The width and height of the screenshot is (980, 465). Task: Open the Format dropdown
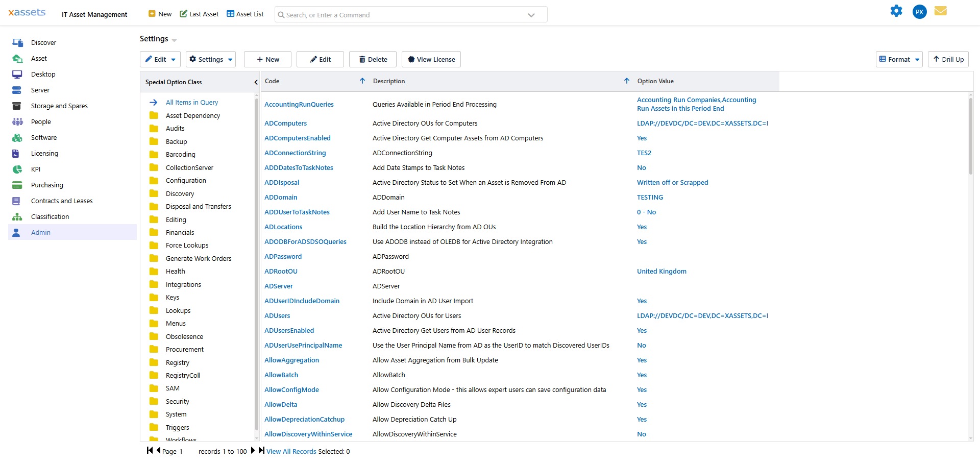(899, 59)
